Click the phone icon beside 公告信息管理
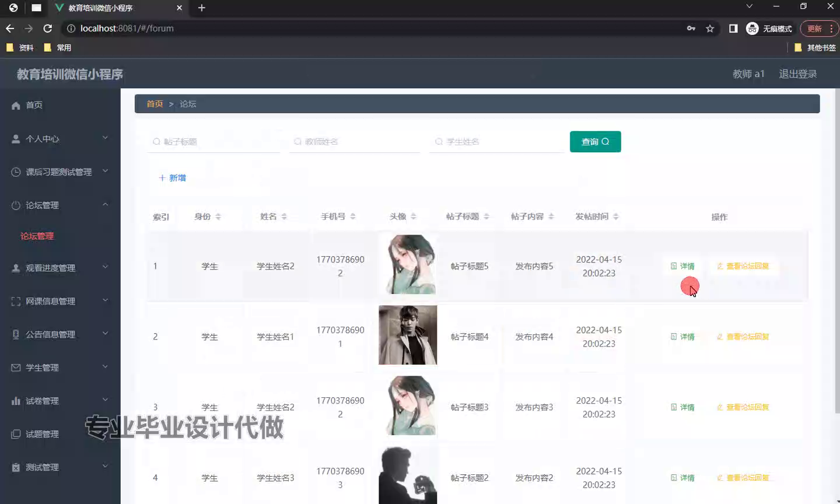This screenshot has height=504, width=840. coord(16,334)
